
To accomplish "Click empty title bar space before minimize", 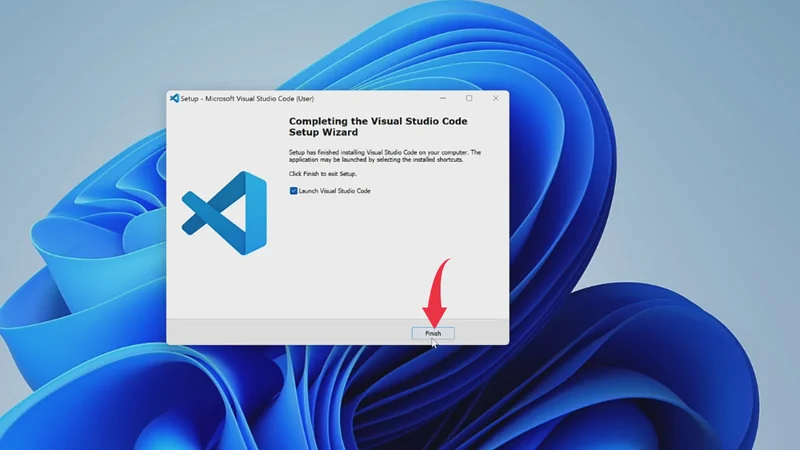I will (x=380, y=98).
